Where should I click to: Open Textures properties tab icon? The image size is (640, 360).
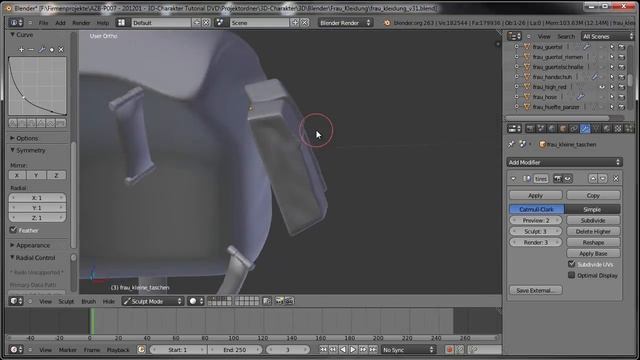618,129
